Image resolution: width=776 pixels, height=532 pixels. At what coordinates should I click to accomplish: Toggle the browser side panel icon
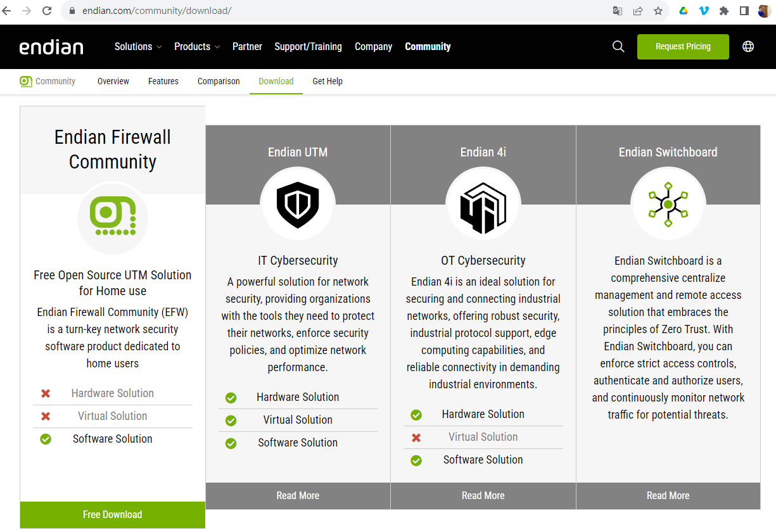744,11
